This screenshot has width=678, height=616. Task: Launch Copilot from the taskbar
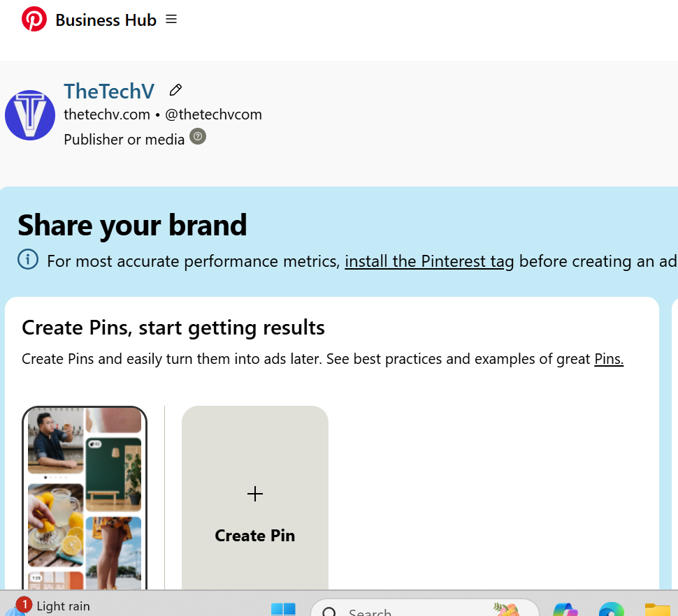[x=565, y=609]
